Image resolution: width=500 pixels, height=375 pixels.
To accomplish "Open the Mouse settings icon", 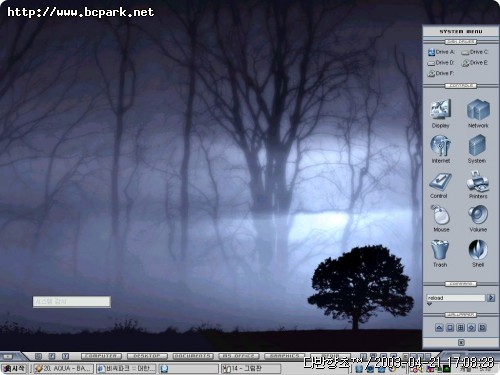I will pos(441,219).
